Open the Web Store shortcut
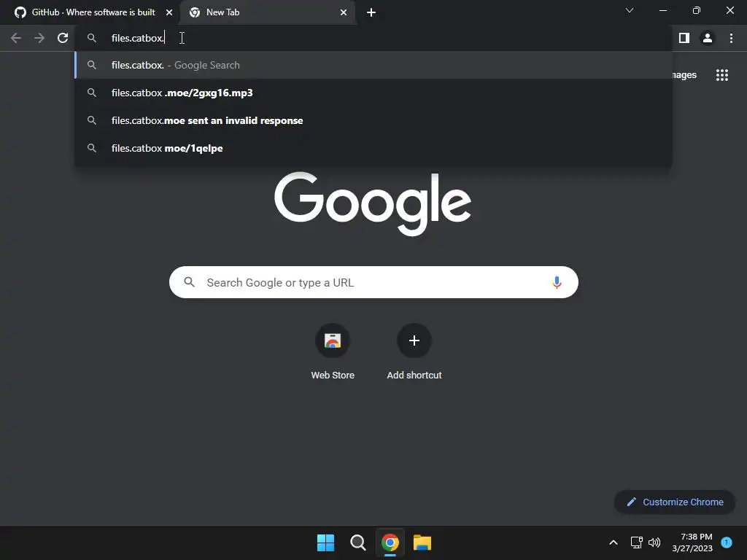The height and width of the screenshot is (560, 747). click(333, 352)
